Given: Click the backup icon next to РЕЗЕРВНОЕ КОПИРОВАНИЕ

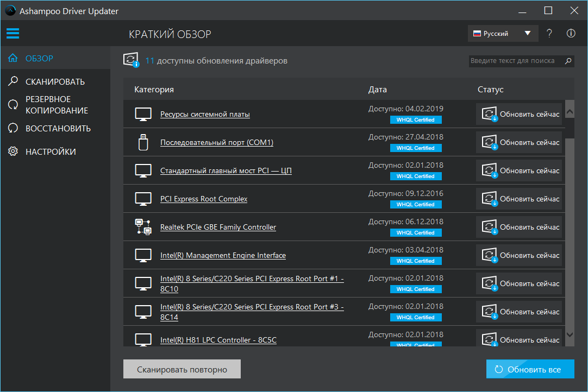Looking at the screenshot, I should pos(13,105).
